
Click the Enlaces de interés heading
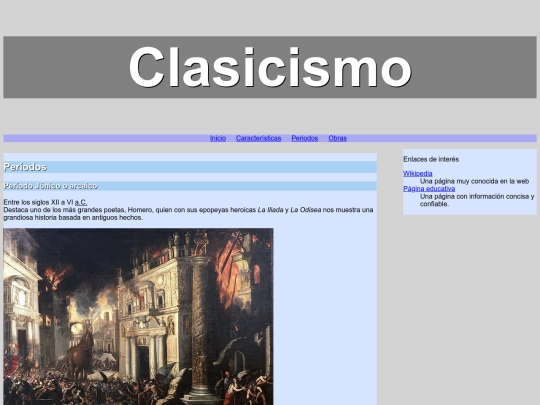(x=431, y=159)
